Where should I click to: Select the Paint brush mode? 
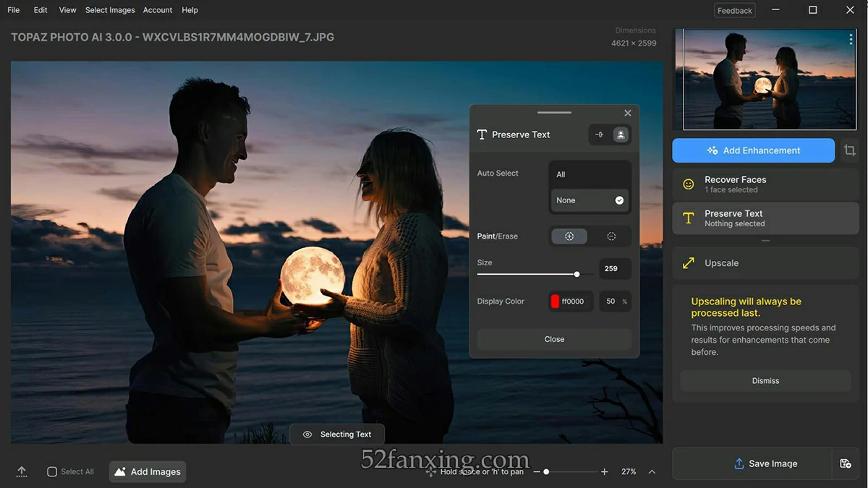pos(569,236)
